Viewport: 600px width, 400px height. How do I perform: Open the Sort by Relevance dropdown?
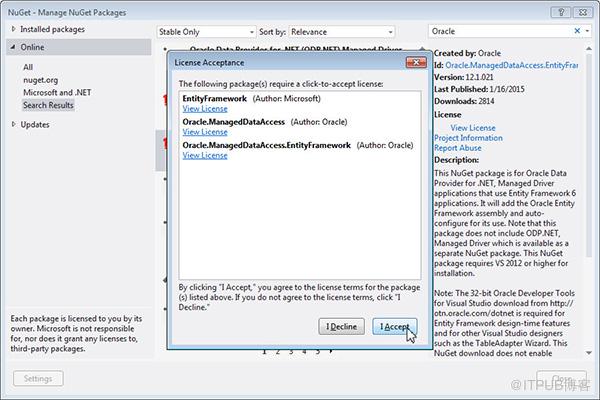342,32
